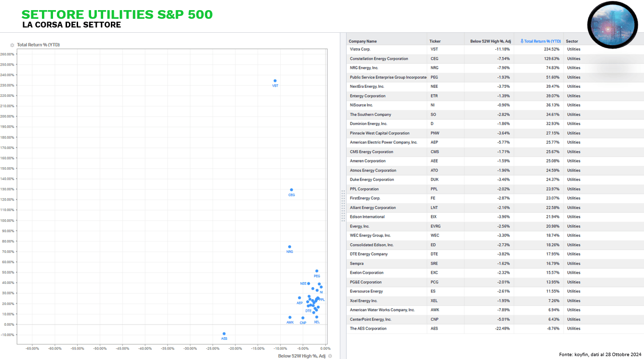This screenshot has width=644, height=359.
Task: Select NextEra Energy, Inc. company name
Action: (x=367, y=87)
